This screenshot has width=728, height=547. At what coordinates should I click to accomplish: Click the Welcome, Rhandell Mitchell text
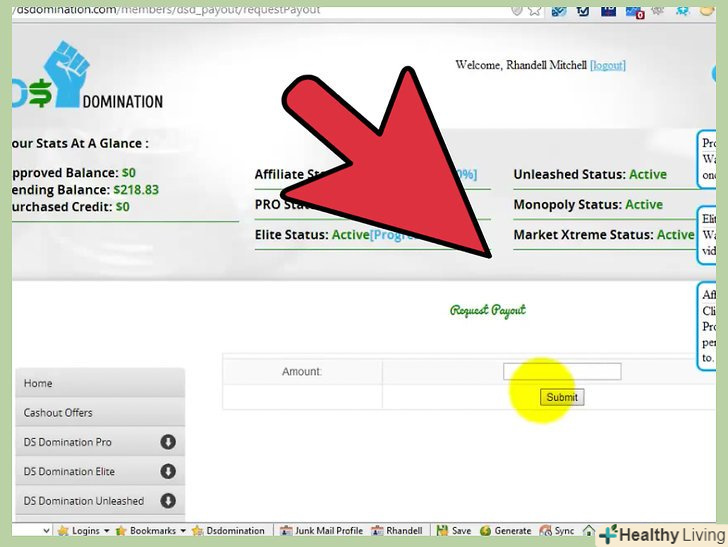click(x=521, y=65)
